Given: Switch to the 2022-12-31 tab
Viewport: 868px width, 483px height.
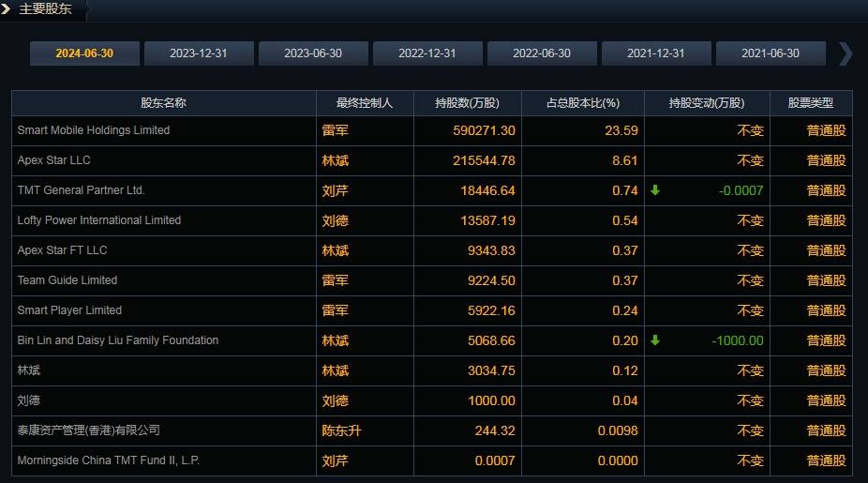Looking at the screenshot, I should [427, 53].
